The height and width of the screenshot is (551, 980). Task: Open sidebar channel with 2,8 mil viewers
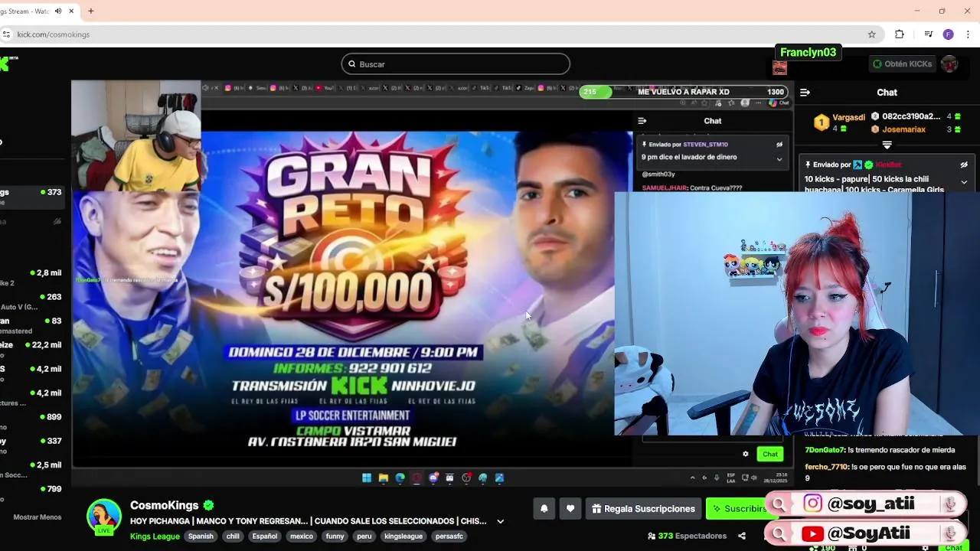click(x=32, y=273)
